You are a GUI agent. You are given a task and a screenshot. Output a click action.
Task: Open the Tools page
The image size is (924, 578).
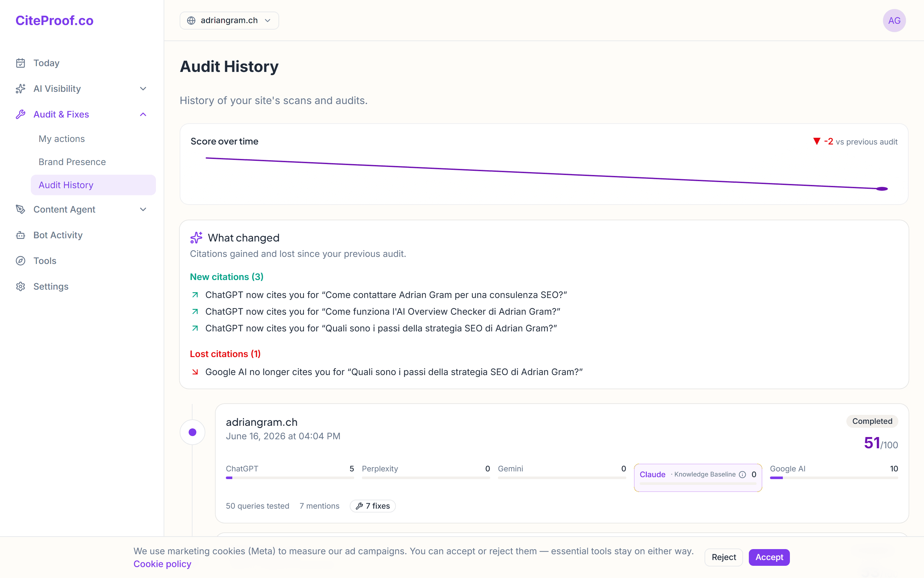pyautogui.click(x=45, y=261)
